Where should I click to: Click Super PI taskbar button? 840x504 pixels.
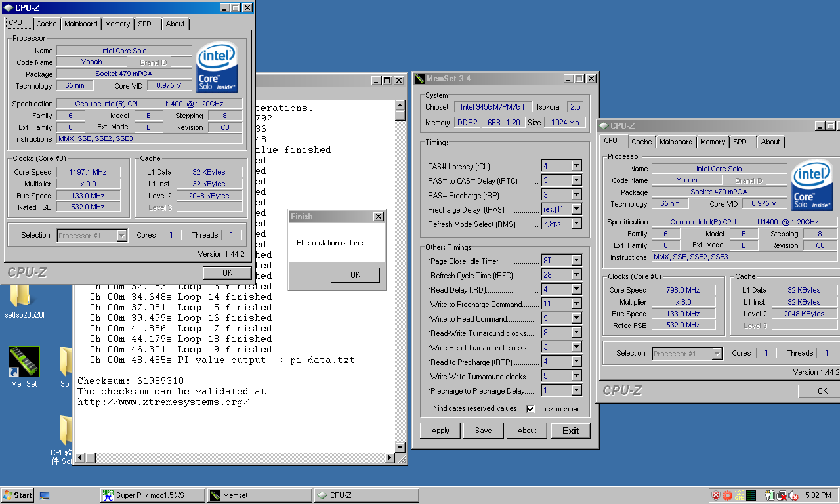click(152, 495)
